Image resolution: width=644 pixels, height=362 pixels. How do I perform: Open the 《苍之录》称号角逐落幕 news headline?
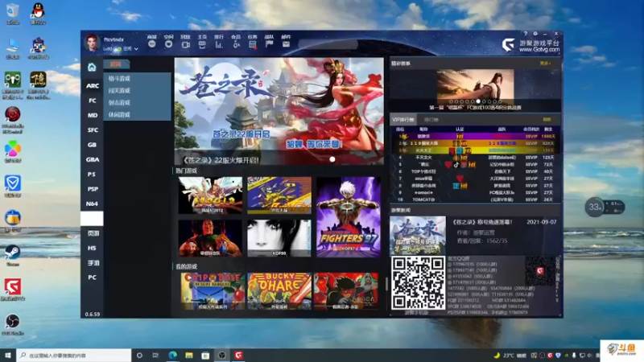pyautogui.click(x=482, y=222)
